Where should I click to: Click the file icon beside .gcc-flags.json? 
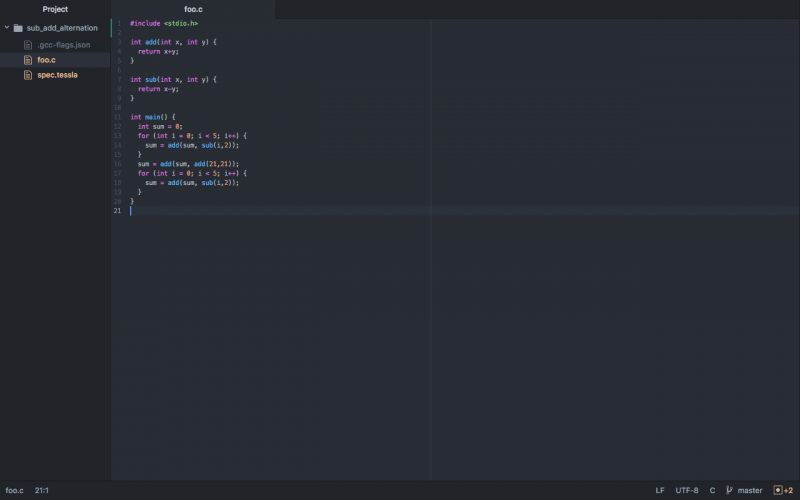pyautogui.click(x=29, y=45)
